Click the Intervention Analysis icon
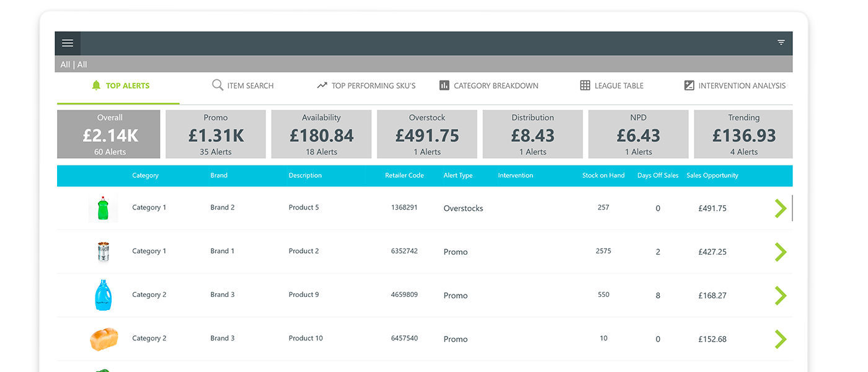The height and width of the screenshot is (372, 868). pyautogui.click(x=689, y=86)
